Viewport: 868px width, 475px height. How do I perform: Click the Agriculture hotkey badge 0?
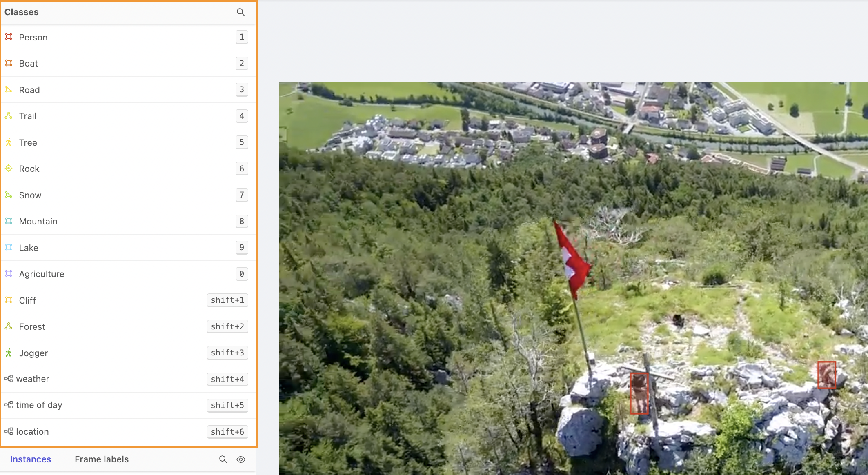point(242,274)
